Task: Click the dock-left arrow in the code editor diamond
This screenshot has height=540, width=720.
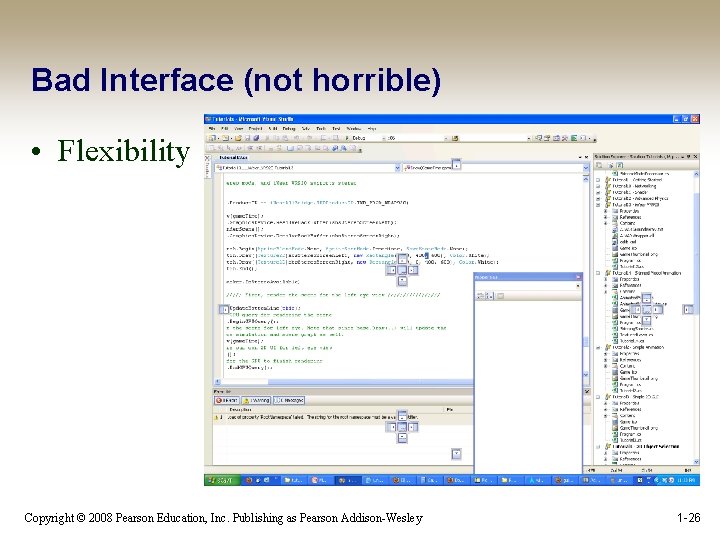Action: (x=391, y=270)
